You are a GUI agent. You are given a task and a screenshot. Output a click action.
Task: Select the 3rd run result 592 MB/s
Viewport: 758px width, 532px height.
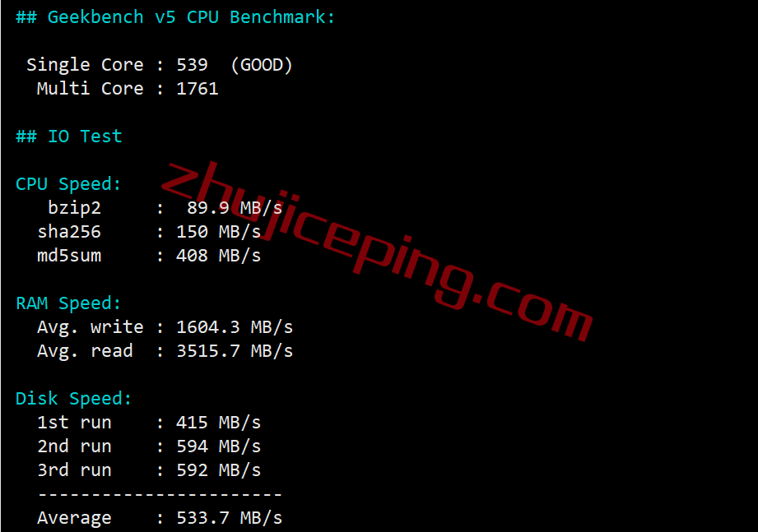218,470
